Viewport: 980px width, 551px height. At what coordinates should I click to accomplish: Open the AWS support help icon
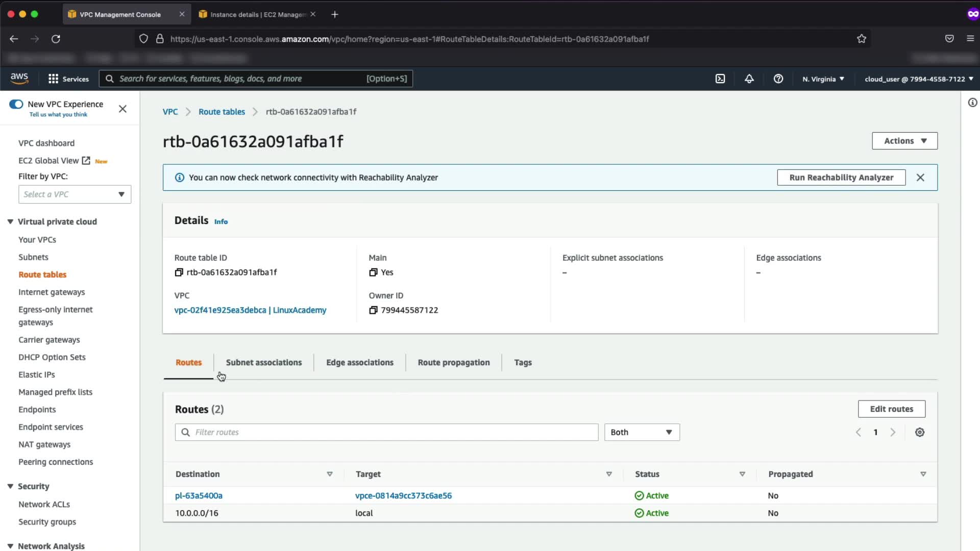pos(778,79)
